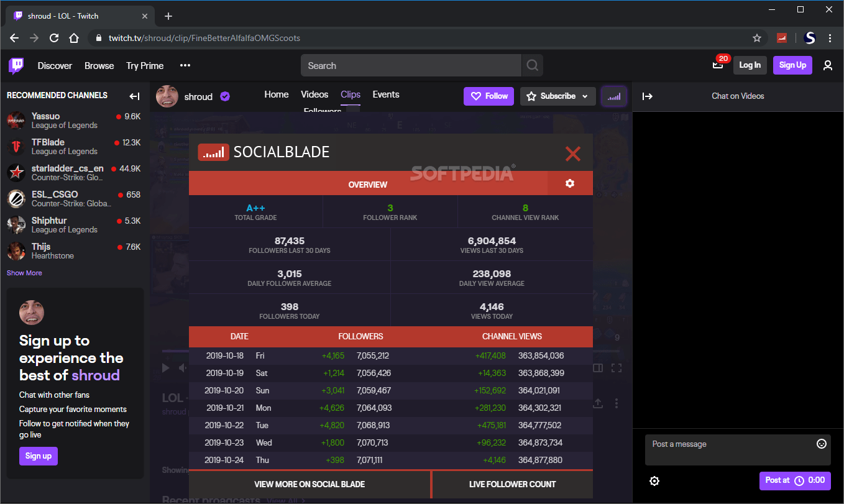Open chat settings gear icon
This screenshot has height=504, width=844.
(x=654, y=481)
